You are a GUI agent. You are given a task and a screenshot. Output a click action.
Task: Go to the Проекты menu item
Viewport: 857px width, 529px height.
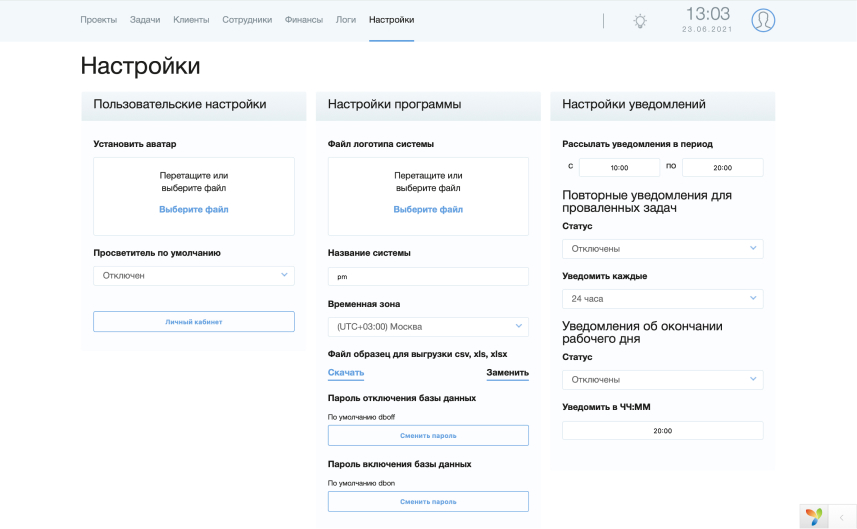[98, 20]
